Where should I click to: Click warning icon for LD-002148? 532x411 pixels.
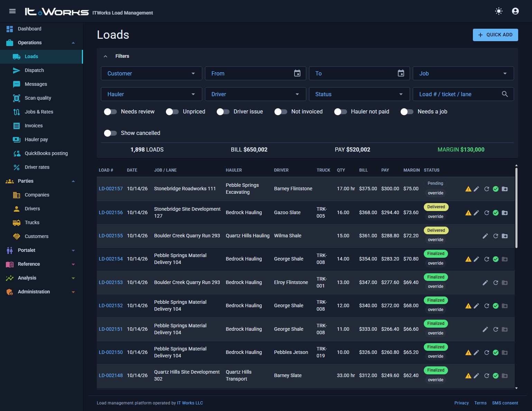click(468, 376)
